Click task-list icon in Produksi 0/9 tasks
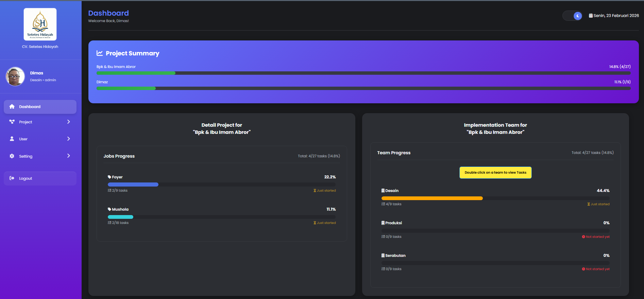The width and height of the screenshot is (644, 299). click(383, 236)
